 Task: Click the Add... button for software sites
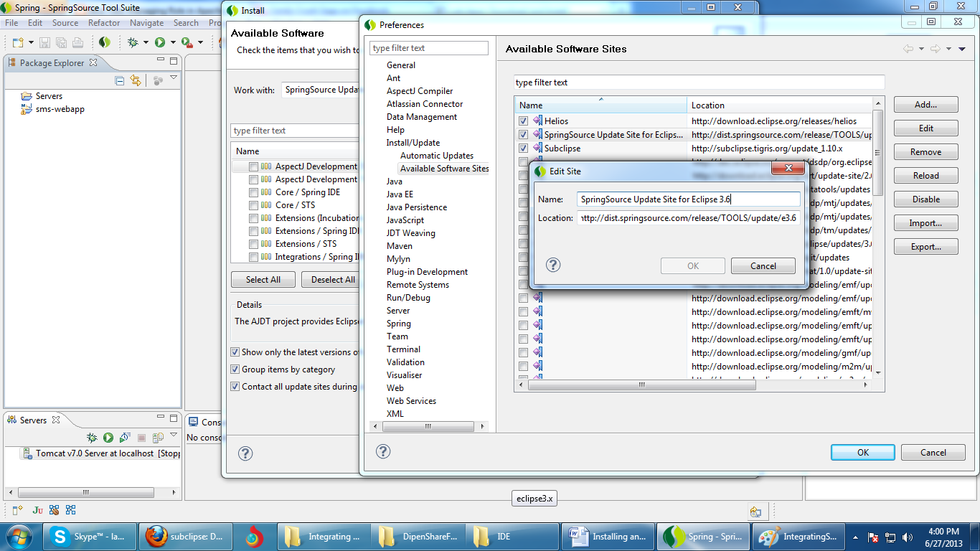[x=925, y=105]
